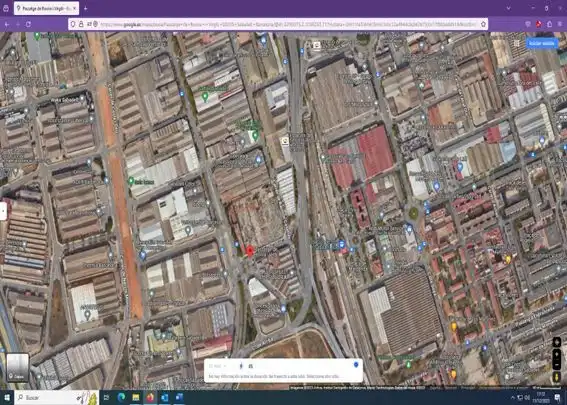Viewport: 567px width, 405px height.
Task: Open the taskbar clock and date
Action: pos(541,397)
